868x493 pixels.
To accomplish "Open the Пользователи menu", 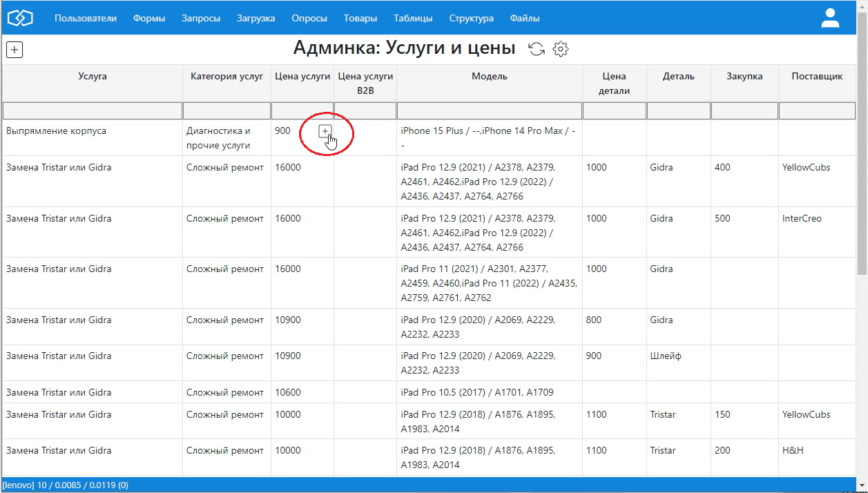I will [86, 19].
